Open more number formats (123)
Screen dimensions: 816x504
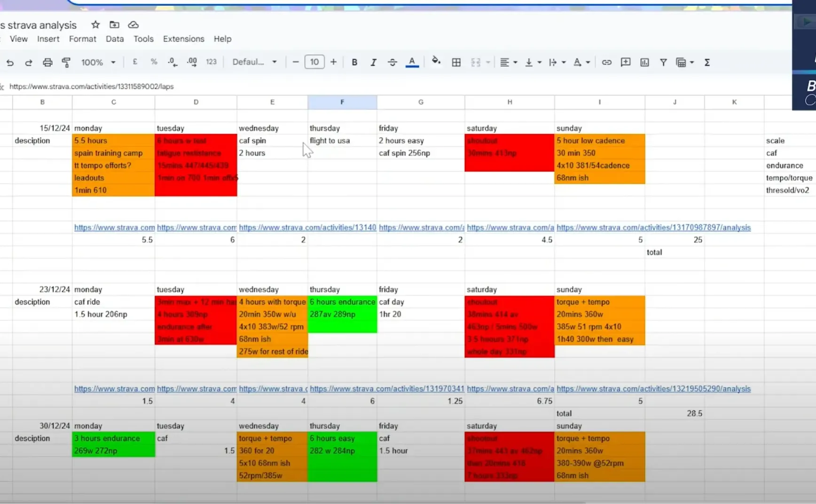point(212,62)
